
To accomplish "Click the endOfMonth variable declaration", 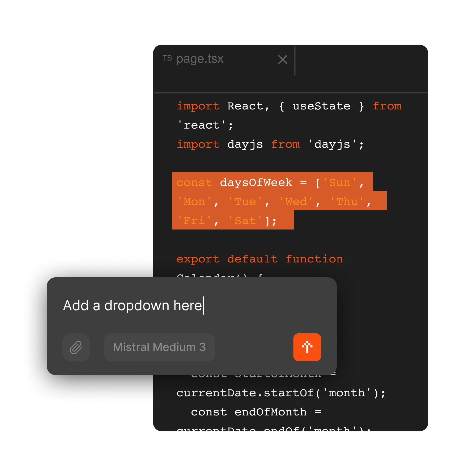I will point(270,412).
